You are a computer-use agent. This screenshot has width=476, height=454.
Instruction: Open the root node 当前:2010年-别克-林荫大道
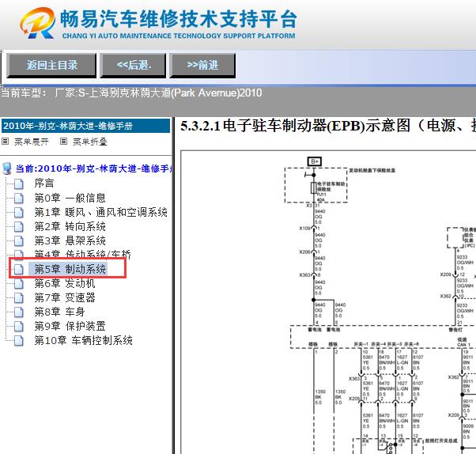click(x=94, y=168)
